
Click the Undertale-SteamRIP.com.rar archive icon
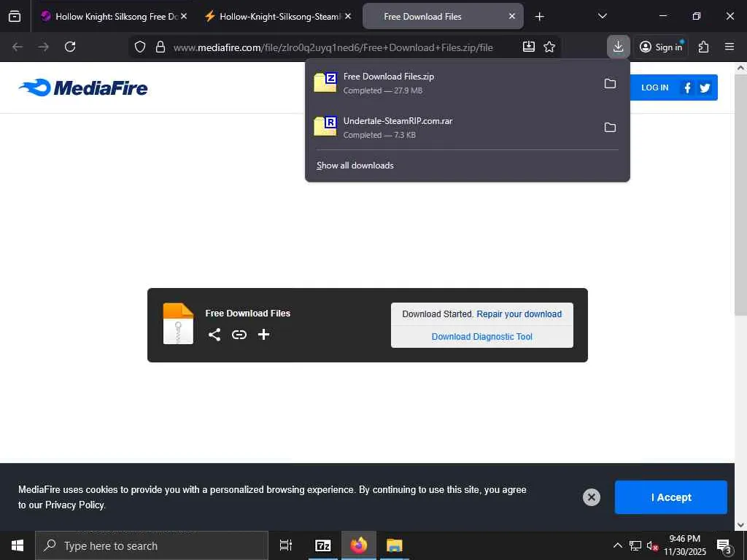325,126
